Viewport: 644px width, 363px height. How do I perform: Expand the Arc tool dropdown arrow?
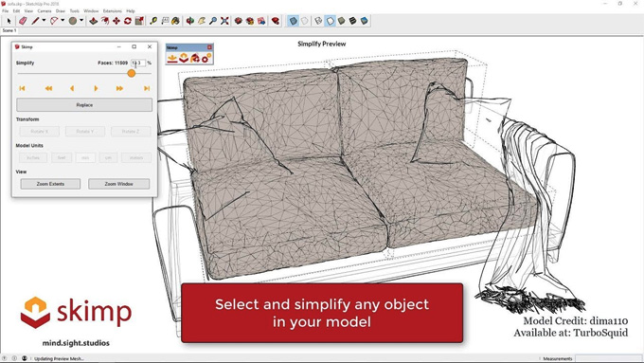click(63, 21)
